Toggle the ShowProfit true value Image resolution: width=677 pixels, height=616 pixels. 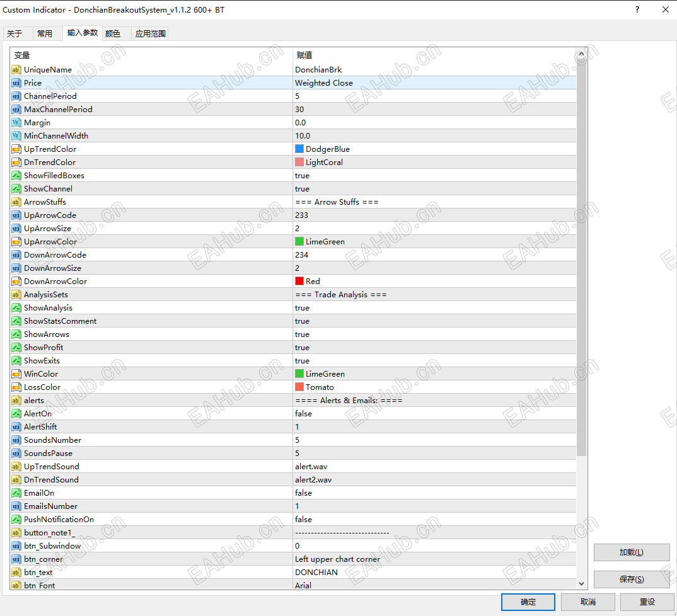click(434, 348)
